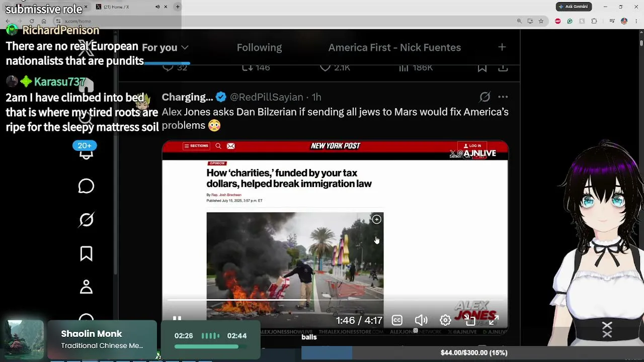Open Chat from the X sidebar
Viewport: 644px width, 362px height.
[86, 186]
